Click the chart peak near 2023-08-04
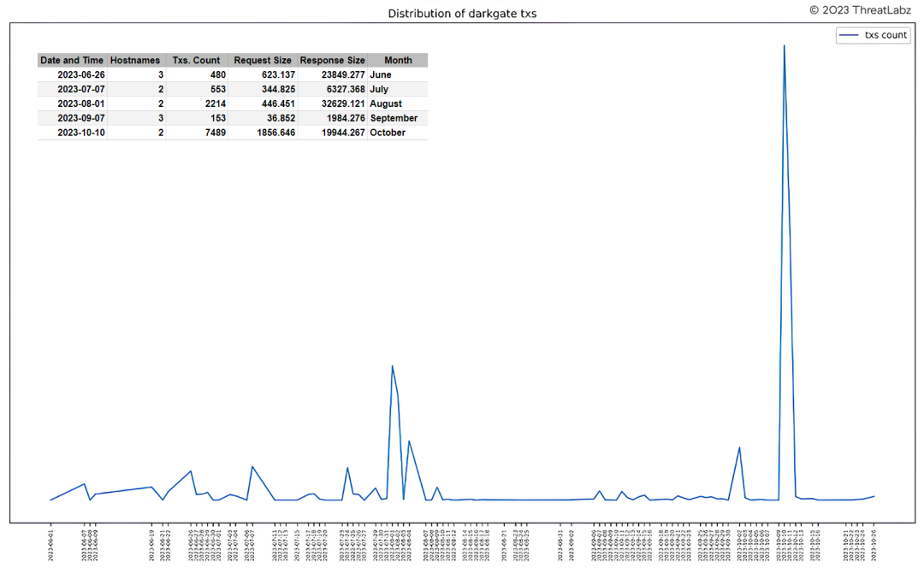The image size is (924, 568). [x=411, y=442]
